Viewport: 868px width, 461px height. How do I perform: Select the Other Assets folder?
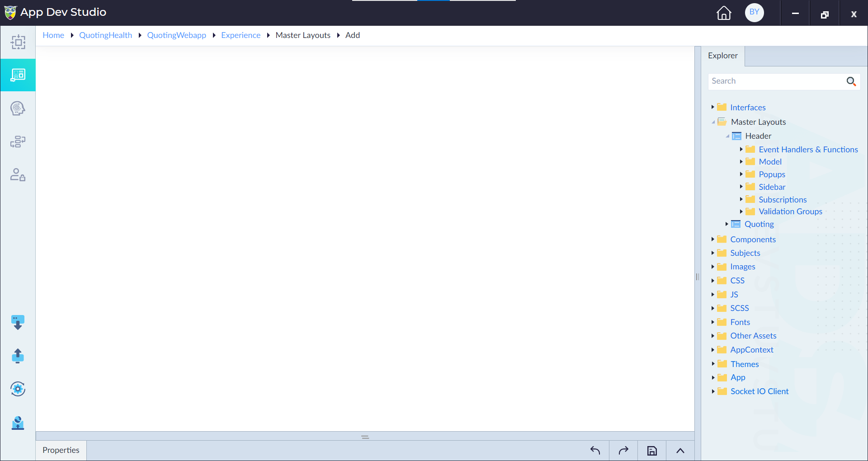[x=754, y=336]
